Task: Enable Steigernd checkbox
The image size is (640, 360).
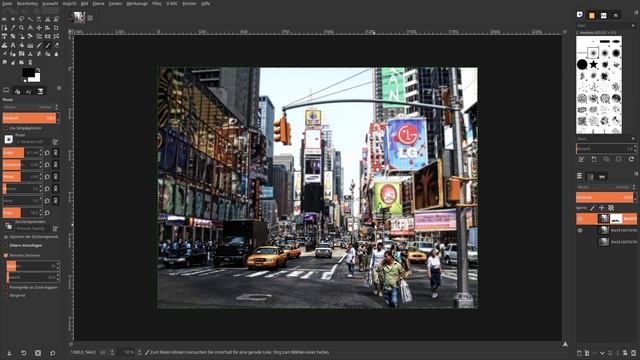Action: coord(6,296)
